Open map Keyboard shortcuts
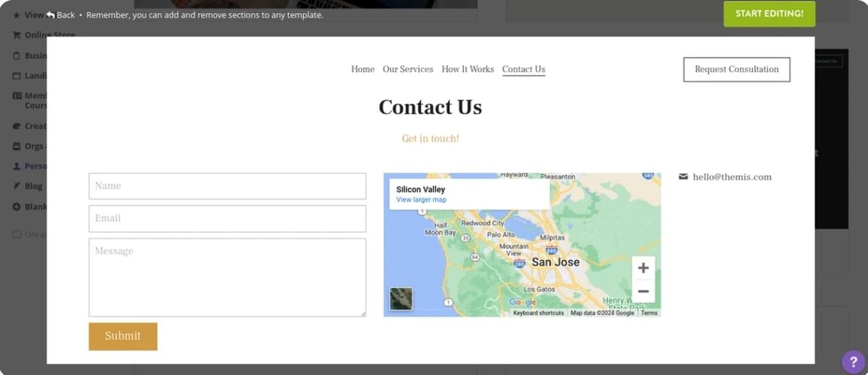Image resolution: width=868 pixels, height=375 pixels. pyautogui.click(x=538, y=313)
